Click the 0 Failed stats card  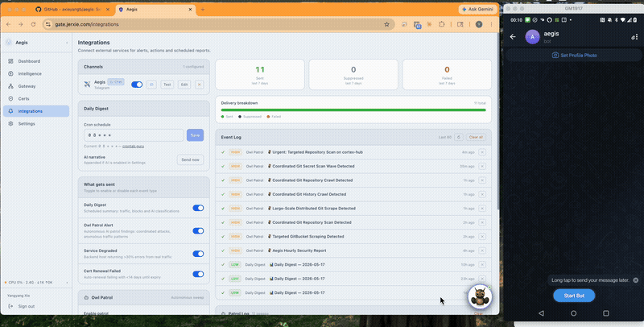(x=447, y=74)
